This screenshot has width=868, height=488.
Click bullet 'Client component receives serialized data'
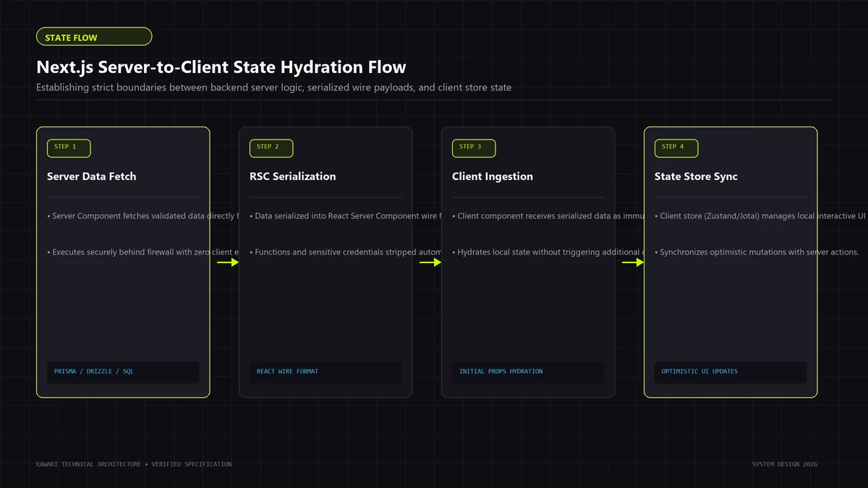tap(548, 216)
